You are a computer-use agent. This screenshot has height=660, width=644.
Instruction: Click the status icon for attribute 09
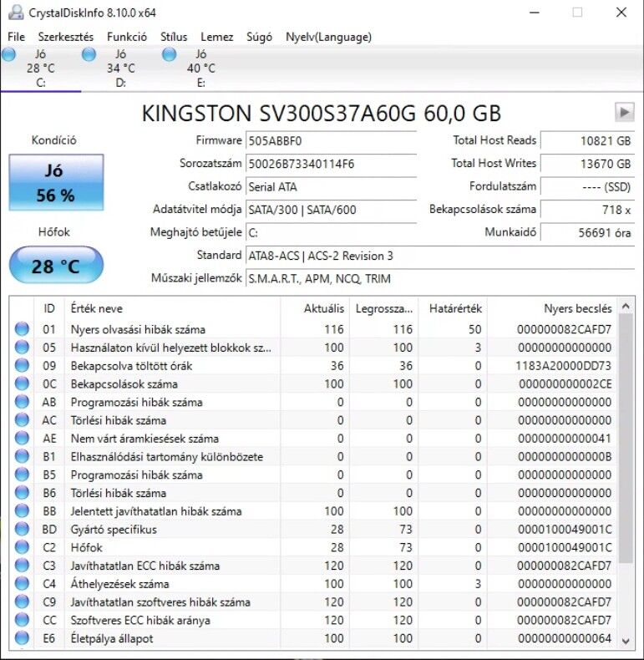pos(22,365)
